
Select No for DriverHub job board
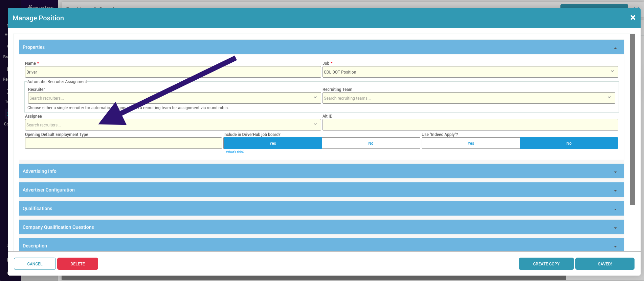(x=371, y=143)
